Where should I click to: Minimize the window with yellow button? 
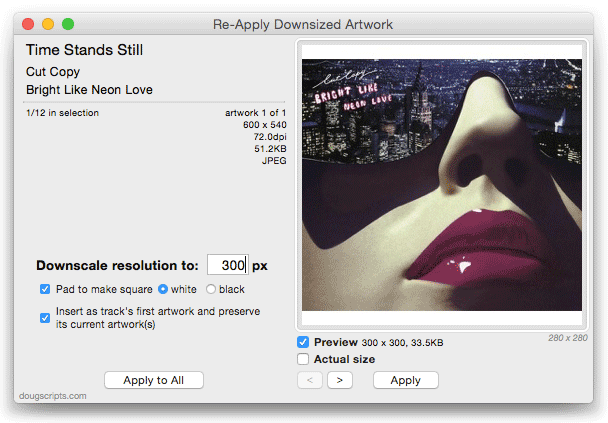[x=48, y=24]
